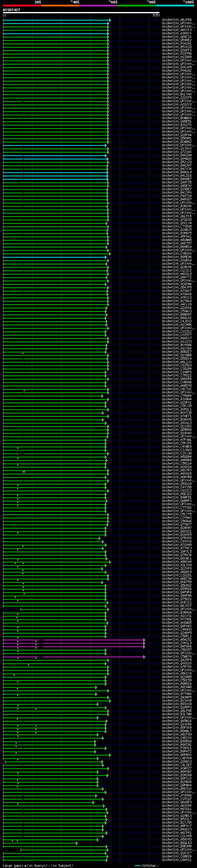Screen dimensions: 197x868
Task: Click the cyan alignment bar for UniRef100_A8JFR4
Action: point(57,20)
